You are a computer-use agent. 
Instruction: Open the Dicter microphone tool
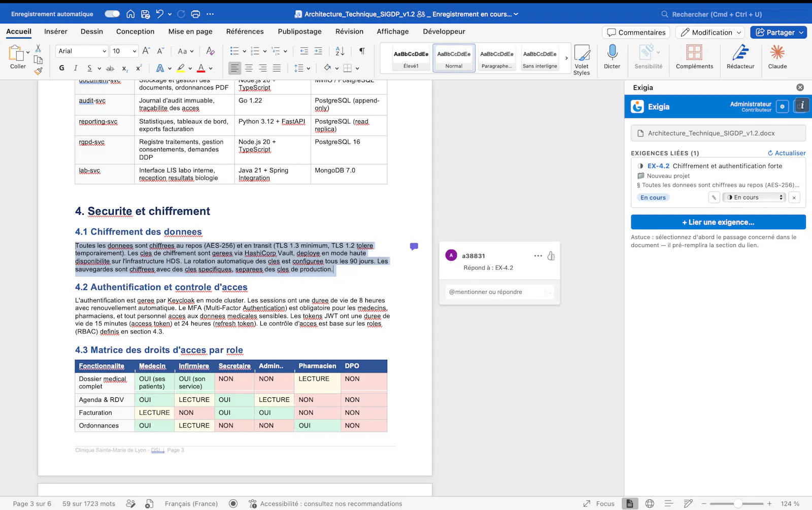(x=612, y=57)
